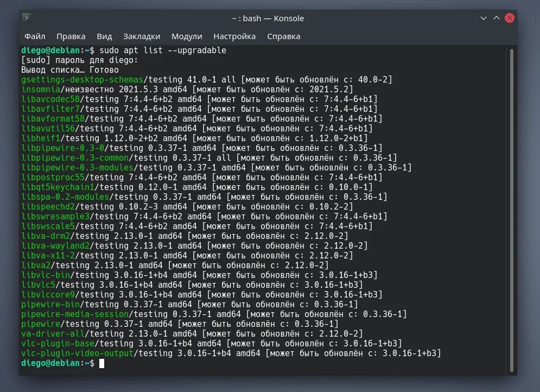This screenshot has width=540, height=392.
Task: Maximize the Konsole window with up chevron
Action: 497,18
